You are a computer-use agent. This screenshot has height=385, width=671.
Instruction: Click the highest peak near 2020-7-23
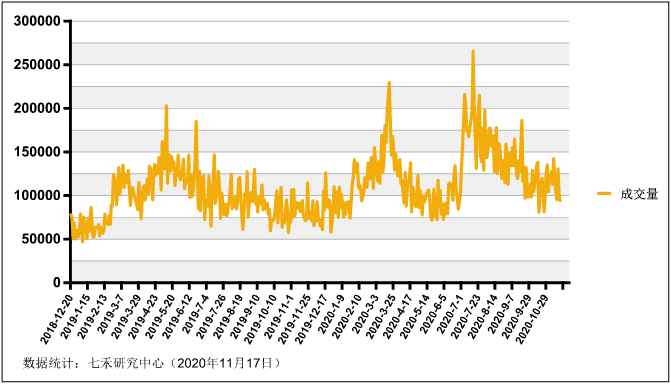[473, 51]
